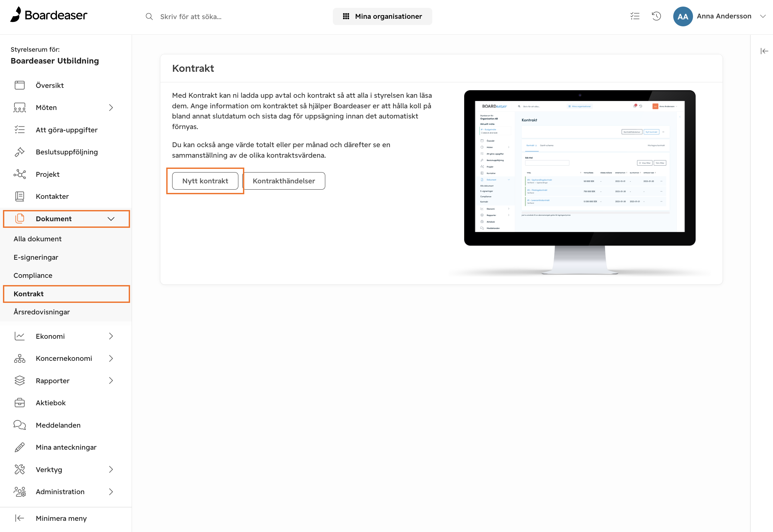Click the Beslutsuppföljning gavel icon
The height and width of the screenshot is (532, 773).
pyautogui.click(x=20, y=152)
